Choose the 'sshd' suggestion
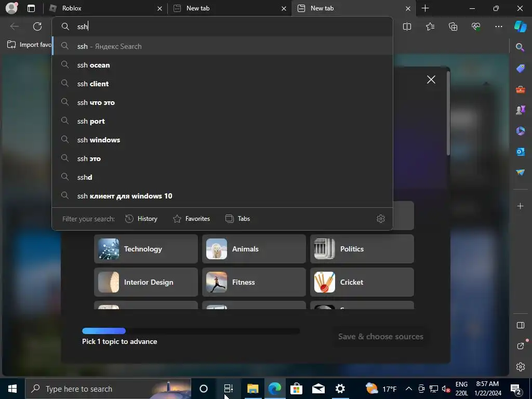 click(222, 177)
